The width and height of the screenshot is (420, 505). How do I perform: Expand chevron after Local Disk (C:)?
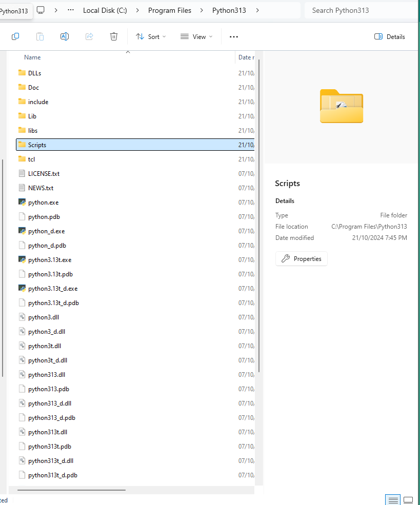pos(137,10)
